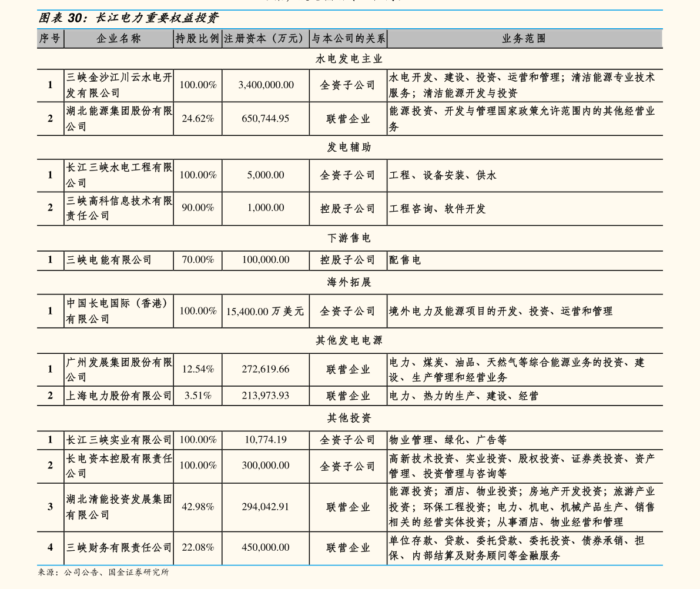Image resolution: width=700 pixels, height=589 pixels.
Task: Select business scope "物业管理、绿化、广告等"
Action: pyautogui.click(x=448, y=440)
